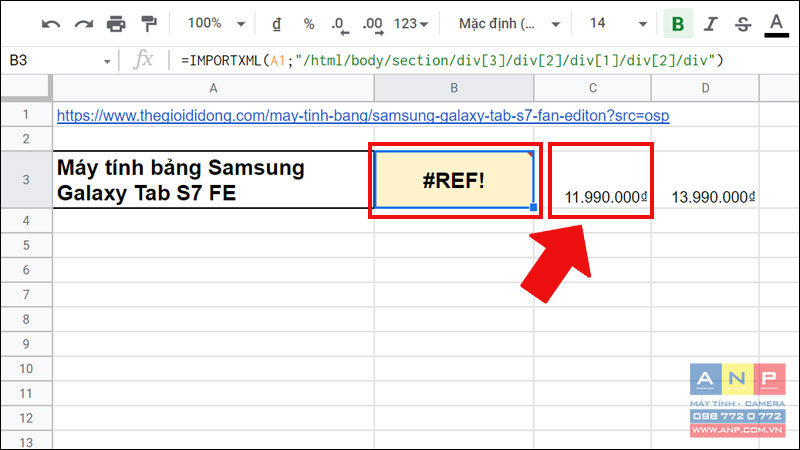Click the Print icon
This screenshot has width=800, height=450.
(x=116, y=24)
